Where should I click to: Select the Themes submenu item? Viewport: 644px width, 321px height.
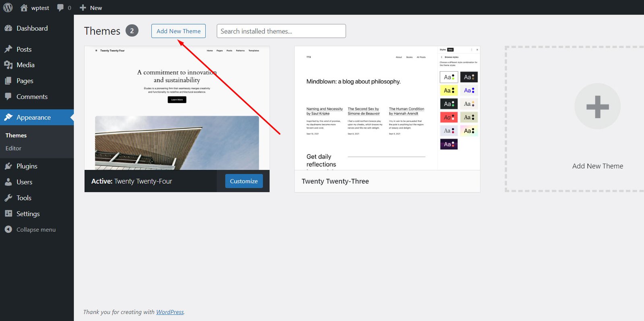pos(16,135)
